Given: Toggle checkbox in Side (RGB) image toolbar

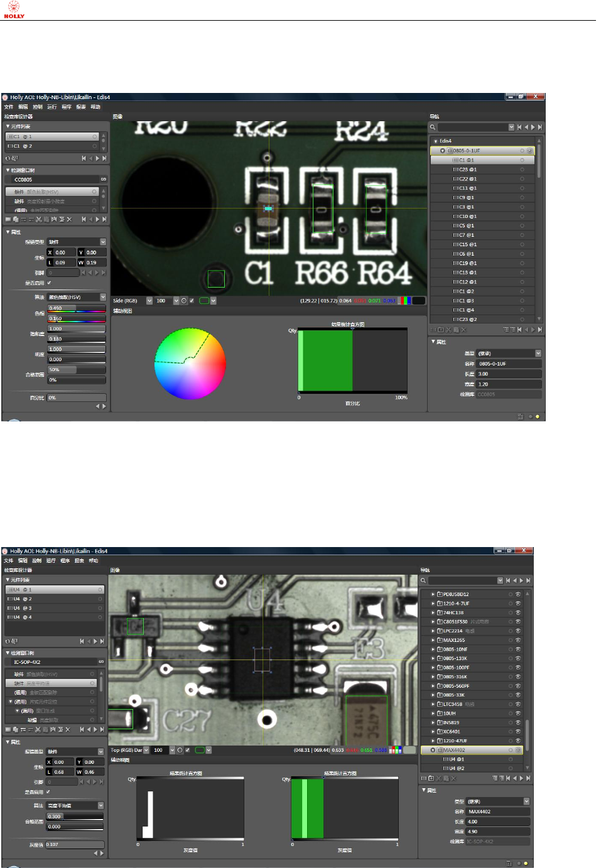Looking at the screenshot, I should tap(192, 301).
